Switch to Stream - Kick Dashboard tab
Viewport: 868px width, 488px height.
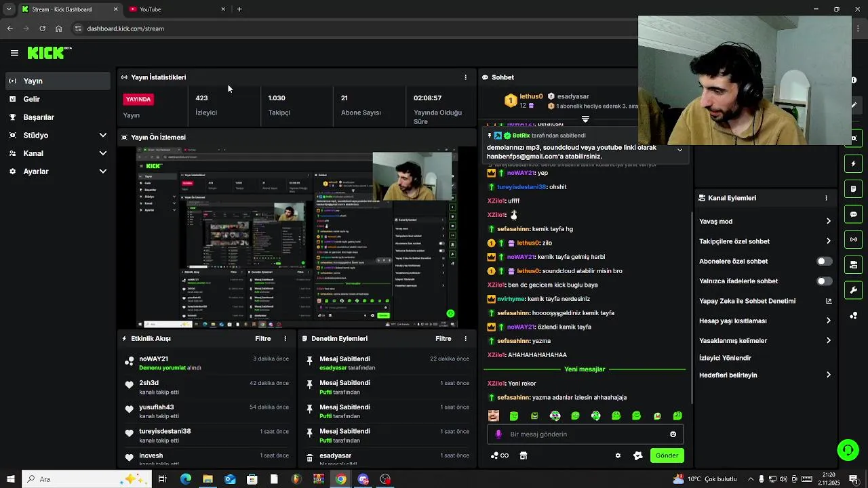(69, 9)
